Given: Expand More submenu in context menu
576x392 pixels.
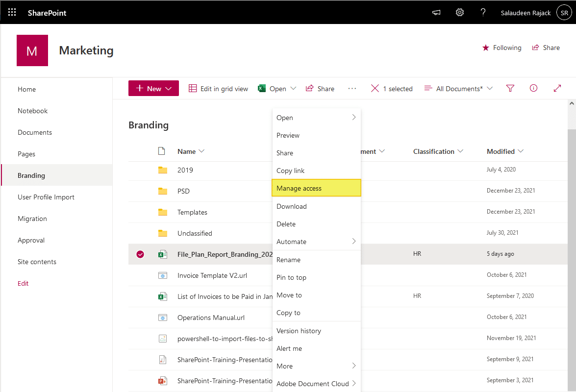Looking at the screenshot, I should point(316,366).
